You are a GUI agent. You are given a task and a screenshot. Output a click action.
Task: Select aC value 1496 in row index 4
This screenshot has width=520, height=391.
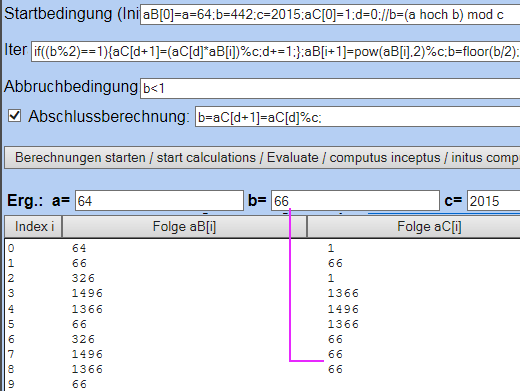tap(343, 309)
